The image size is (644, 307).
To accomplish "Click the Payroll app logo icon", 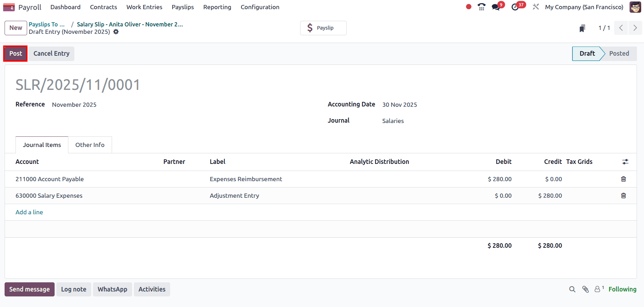I will coord(9,7).
